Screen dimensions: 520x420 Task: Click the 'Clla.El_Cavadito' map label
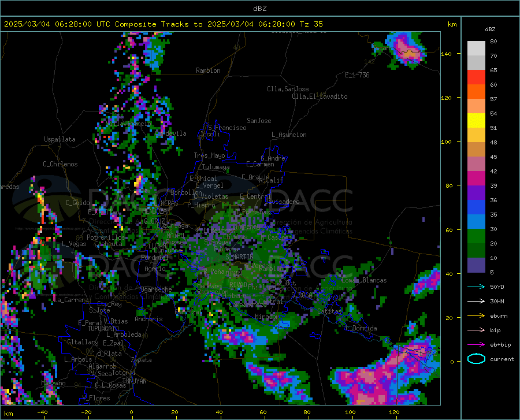pos(320,96)
